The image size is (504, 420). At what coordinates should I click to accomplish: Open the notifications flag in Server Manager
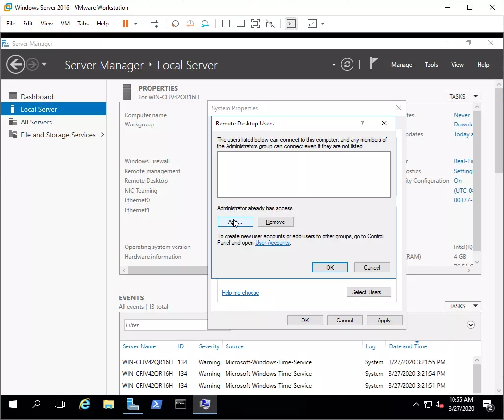(373, 63)
